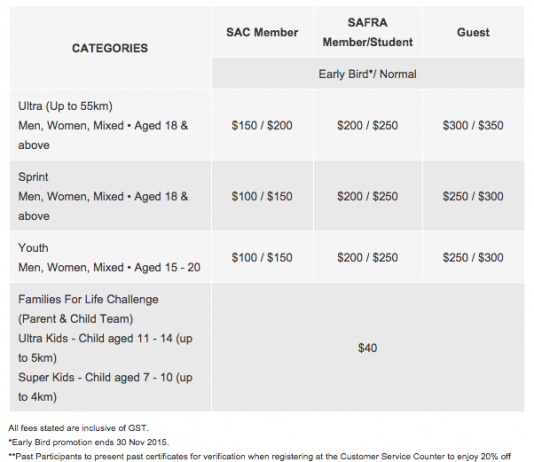
Task: Select the Ultra (Up to 55km) category
Action: point(110,125)
